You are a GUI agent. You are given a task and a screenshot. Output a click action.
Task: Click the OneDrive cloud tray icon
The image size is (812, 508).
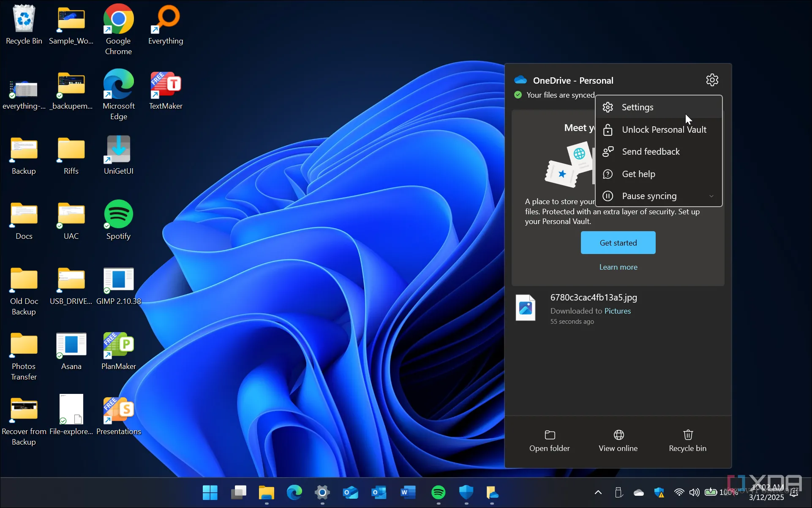coord(638,492)
